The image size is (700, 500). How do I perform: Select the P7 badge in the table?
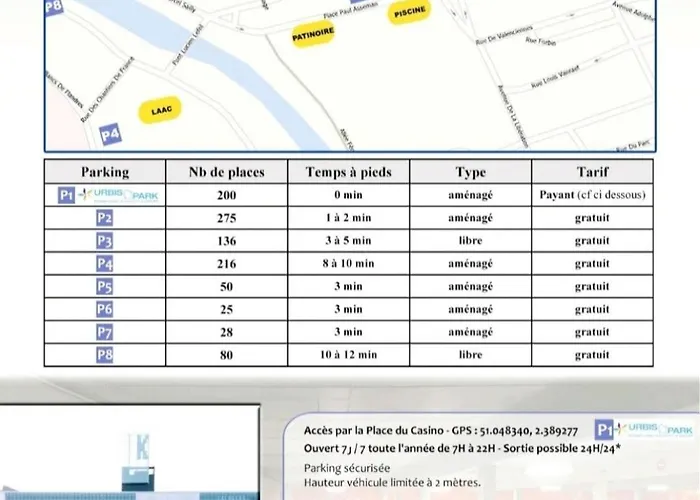[104, 332]
